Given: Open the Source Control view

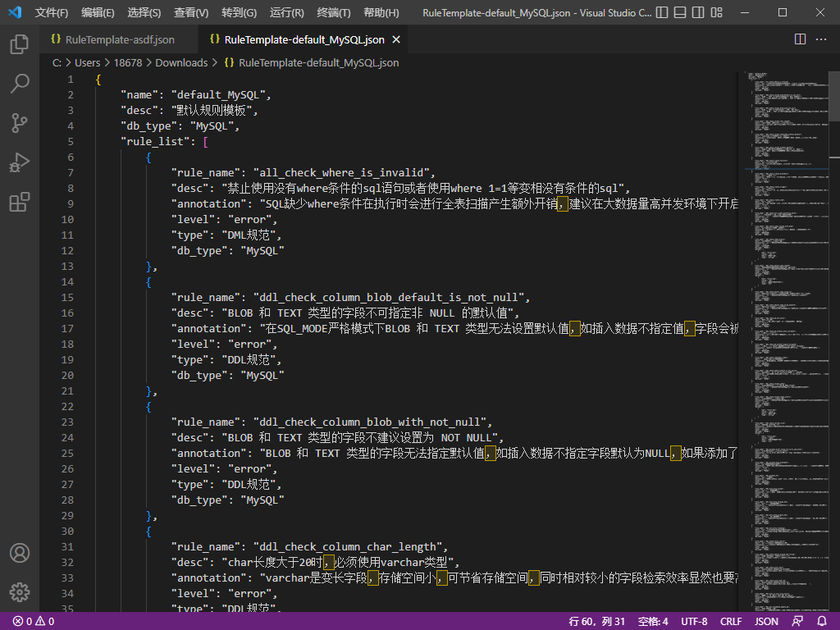Looking at the screenshot, I should coord(20,123).
